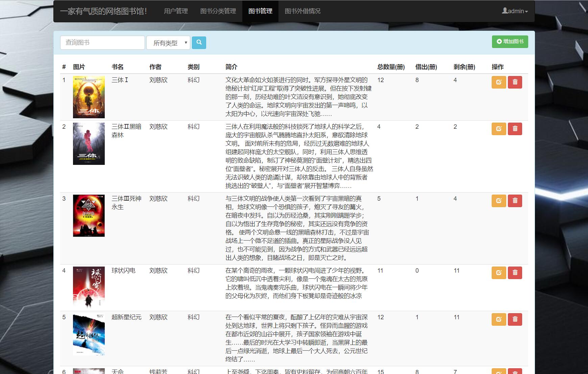Screen dimensions: 588x374
Task: Click the book title 三体Ⅲ死神永生
Action: pyautogui.click(x=126, y=203)
